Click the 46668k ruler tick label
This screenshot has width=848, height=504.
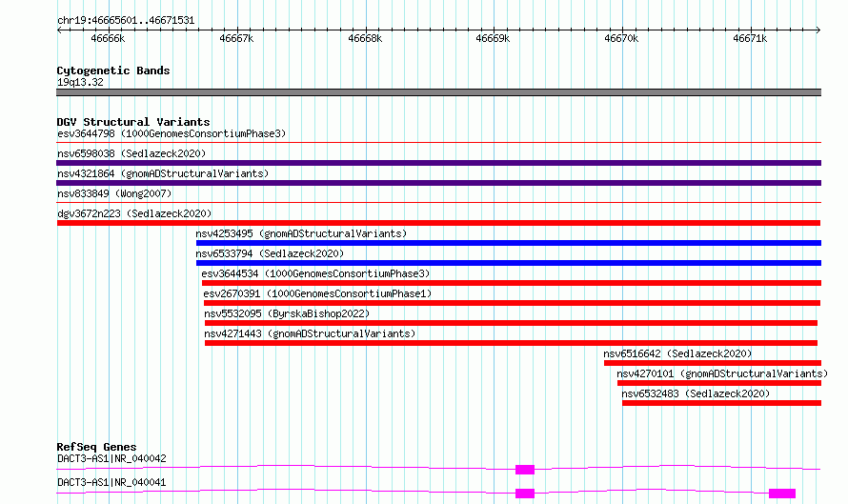point(365,38)
